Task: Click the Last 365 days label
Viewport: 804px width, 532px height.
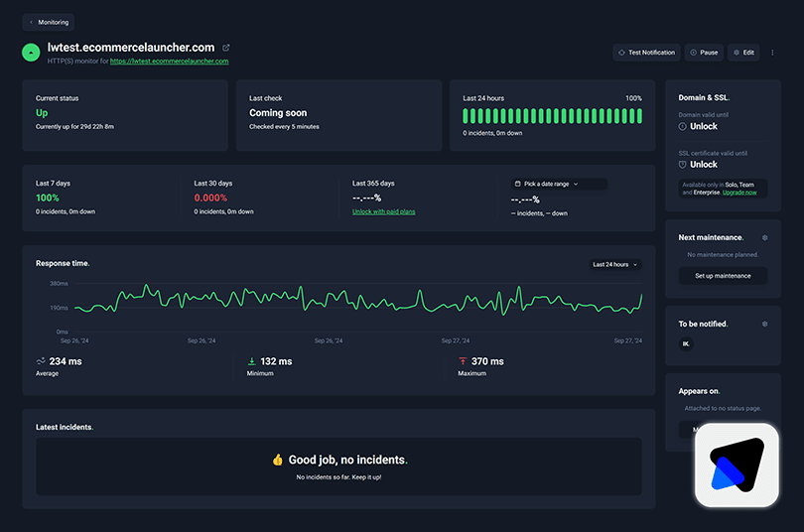Action: (373, 183)
